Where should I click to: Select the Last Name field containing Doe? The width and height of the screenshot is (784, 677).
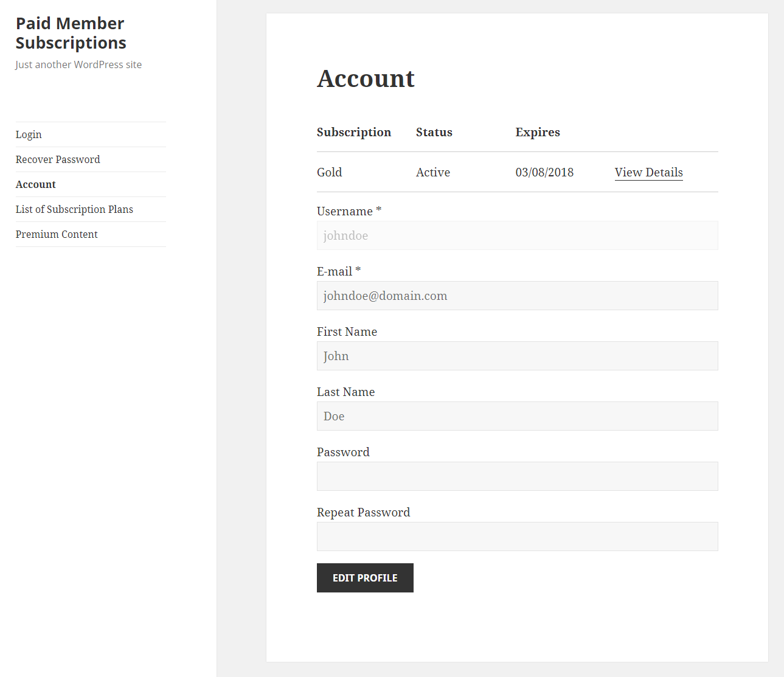pyautogui.click(x=517, y=416)
